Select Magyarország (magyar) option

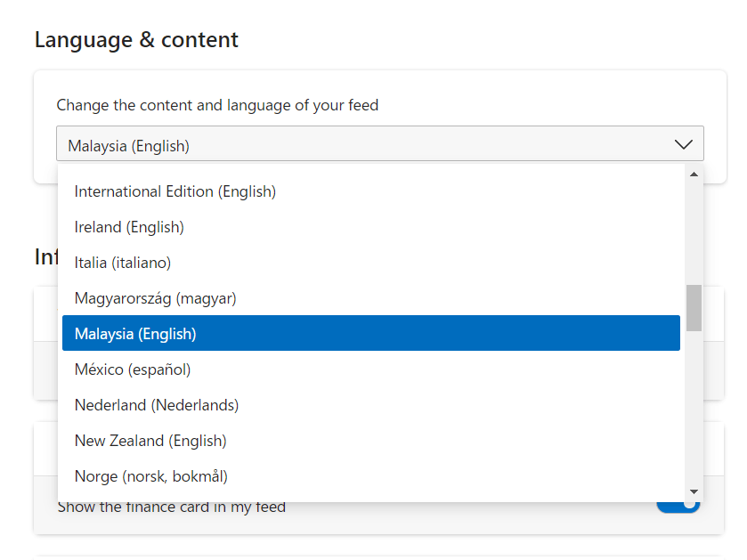click(156, 298)
